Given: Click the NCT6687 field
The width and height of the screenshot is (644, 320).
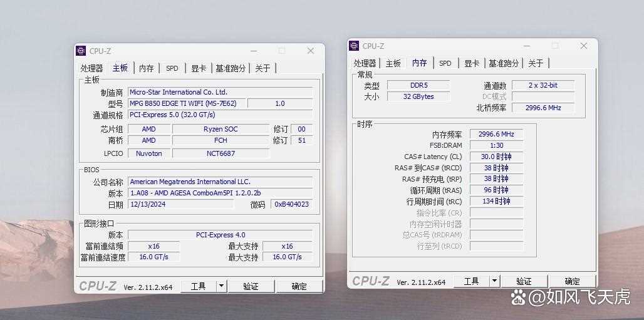Looking at the screenshot, I should point(221,153).
